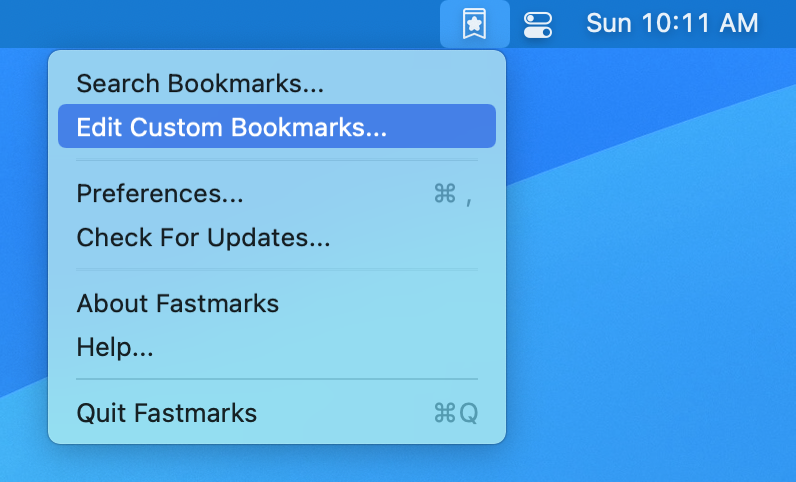This screenshot has height=482, width=796.
Task: Click the Sun 10:11 AM clock
Action: 672,23
